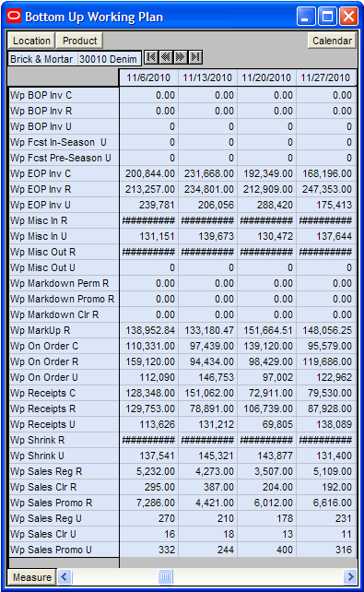This screenshot has height=592, width=364.
Task: Select the Wp Sales Reg R row label
Action: [64, 471]
